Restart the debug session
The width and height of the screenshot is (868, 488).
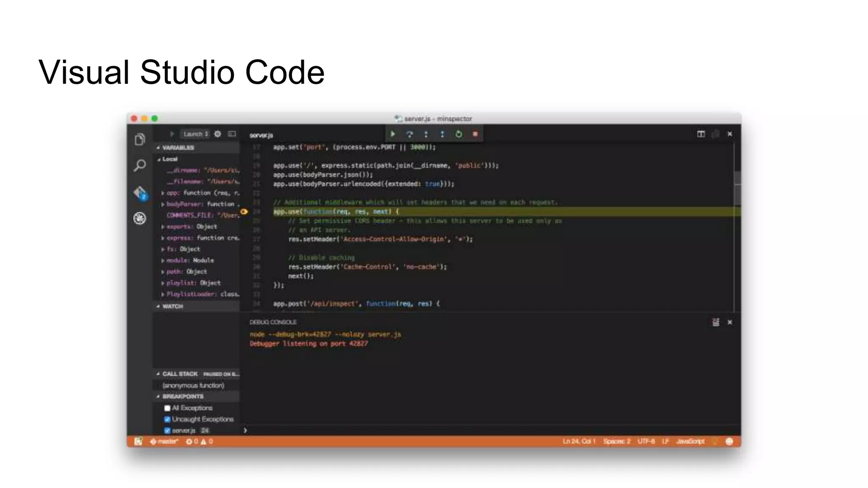(459, 134)
